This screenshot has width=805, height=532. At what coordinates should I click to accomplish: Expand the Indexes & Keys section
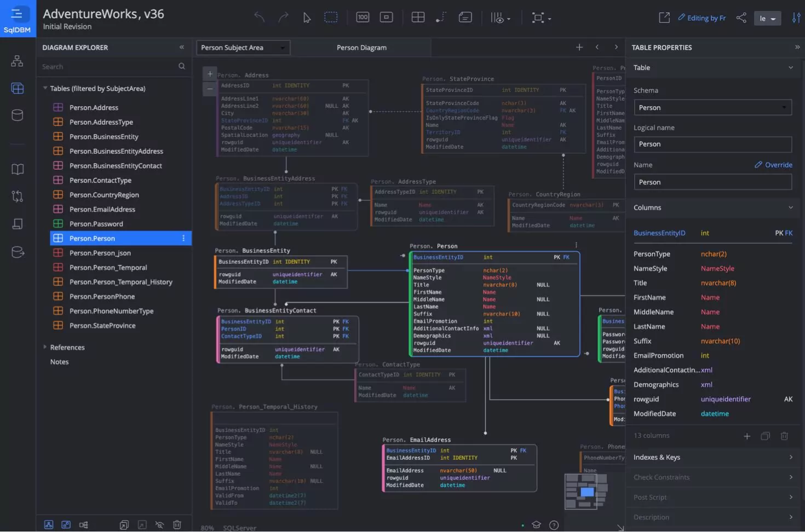(712, 458)
